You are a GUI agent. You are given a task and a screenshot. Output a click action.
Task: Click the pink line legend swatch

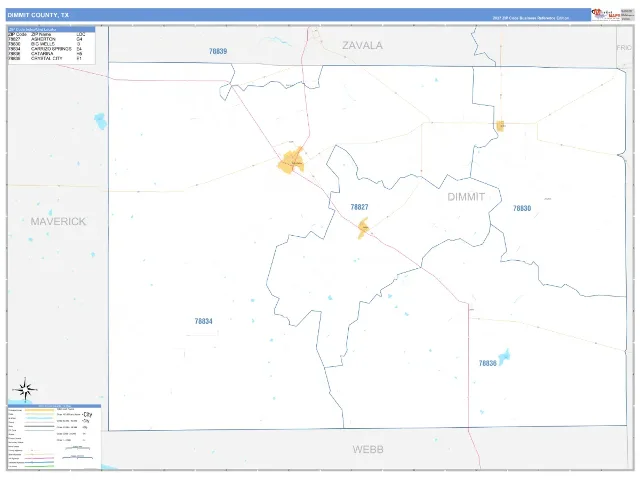pyautogui.click(x=39, y=458)
